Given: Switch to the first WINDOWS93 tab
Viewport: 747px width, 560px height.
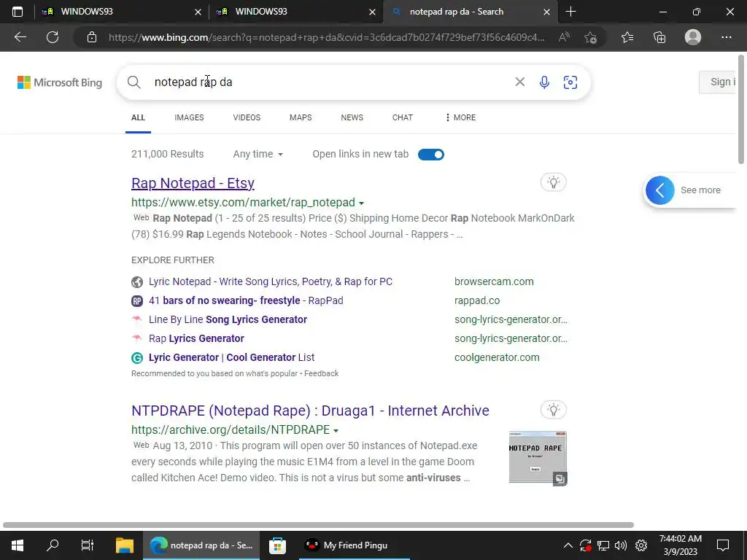Looking at the screenshot, I should pyautogui.click(x=122, y=12).
